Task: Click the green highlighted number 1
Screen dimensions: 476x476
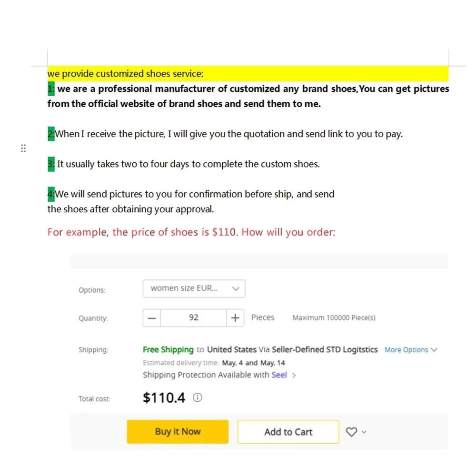Action: [51, 89]
